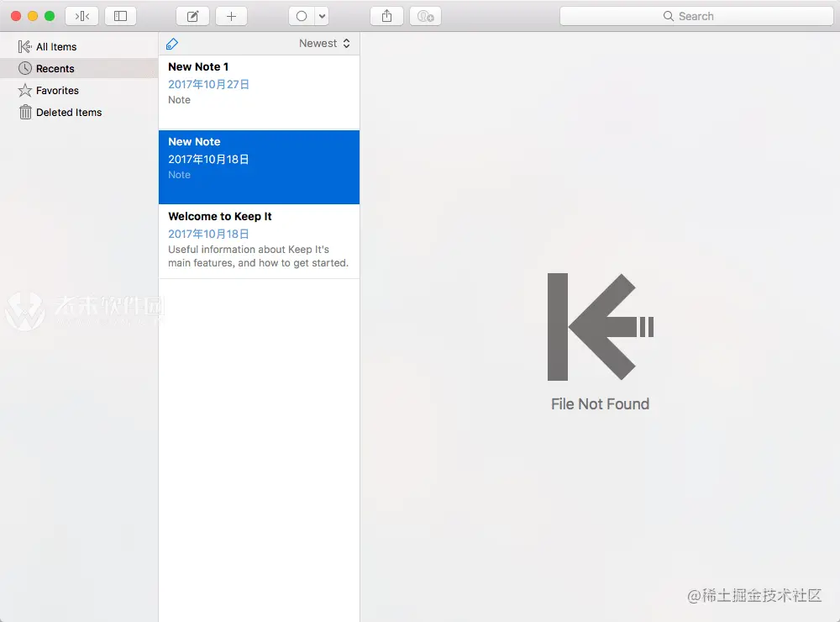840x622 pixels.
Task: Open the Welcome to Keep It note
Action: click(x=259, y=241)
